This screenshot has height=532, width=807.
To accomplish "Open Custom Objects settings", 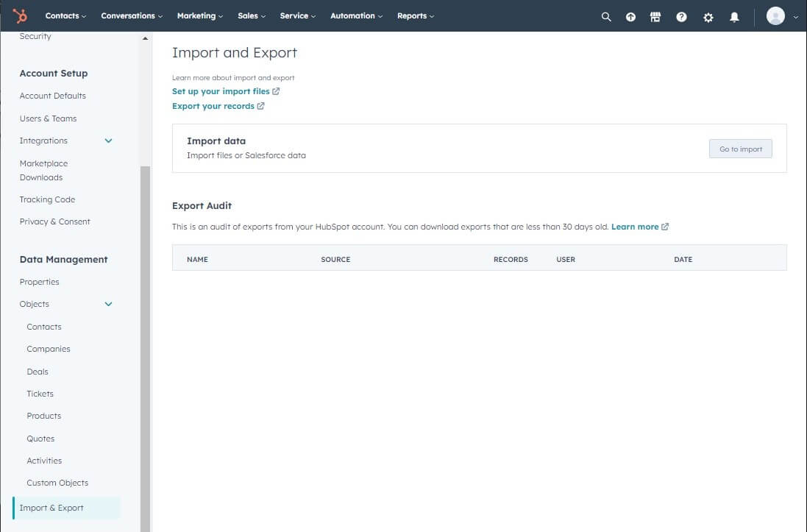I will pyautogui.click(x=57, y=483).
